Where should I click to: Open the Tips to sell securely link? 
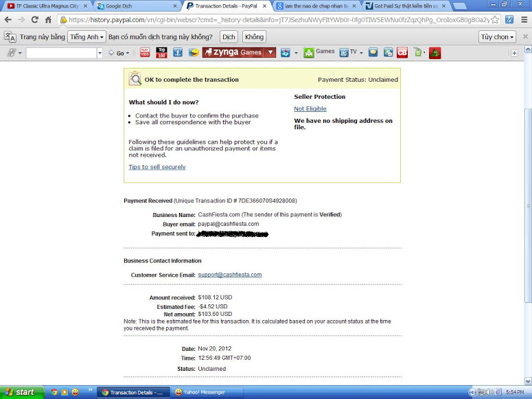157,167
